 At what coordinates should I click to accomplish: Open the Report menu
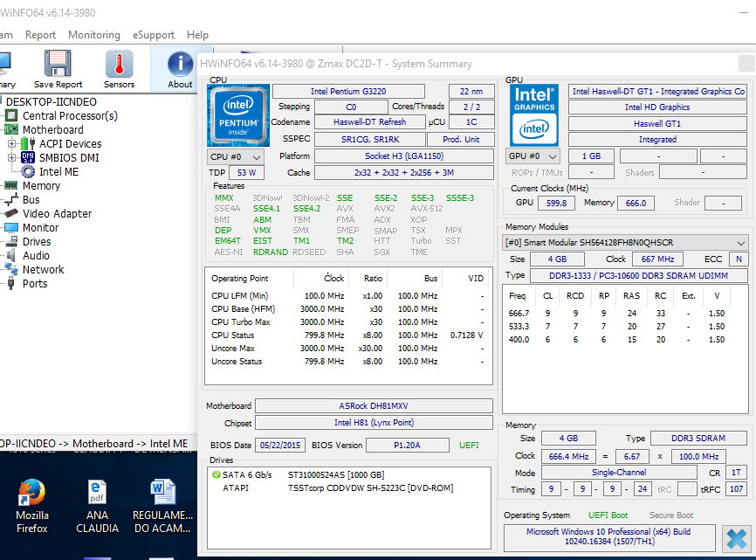coord(40,35)
